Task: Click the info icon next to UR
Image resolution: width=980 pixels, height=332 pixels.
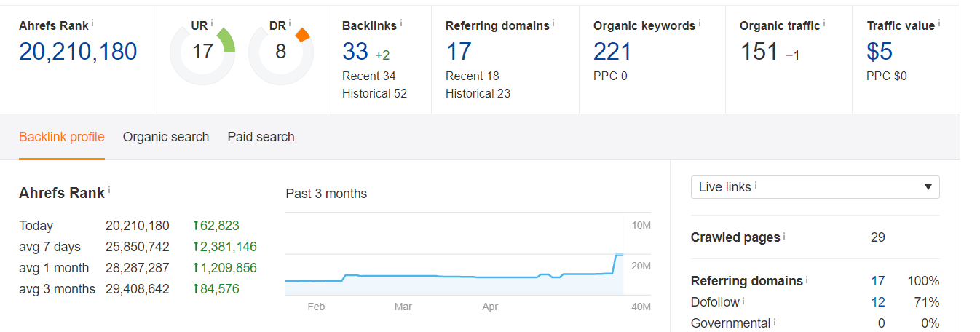Action: pos(212,23)
